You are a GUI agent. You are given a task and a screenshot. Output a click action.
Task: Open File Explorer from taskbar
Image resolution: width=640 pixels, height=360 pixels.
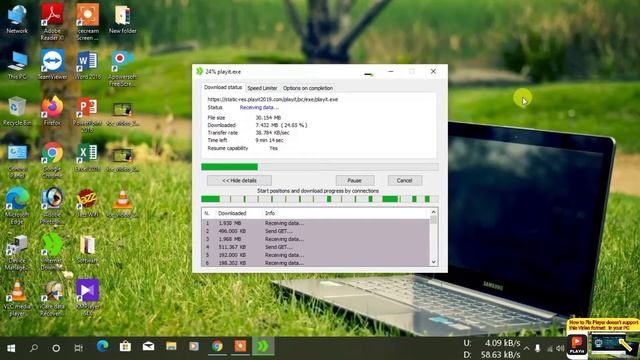(x=171, y=347)
